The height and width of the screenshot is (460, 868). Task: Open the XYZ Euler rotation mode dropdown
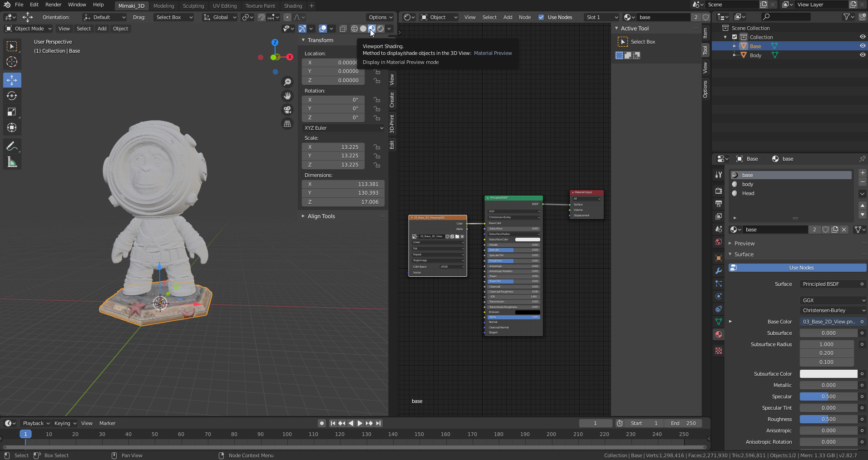click(x=344, y=128)
